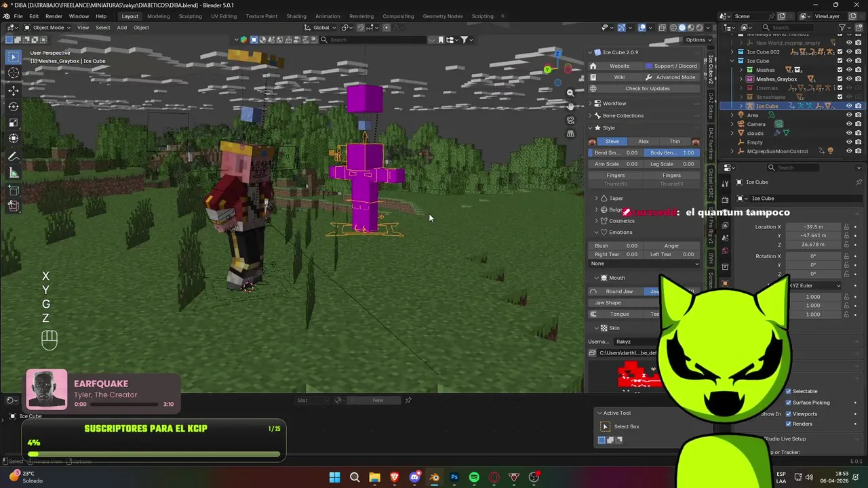Toggle pin icon in material slot header

click(408, 401)
